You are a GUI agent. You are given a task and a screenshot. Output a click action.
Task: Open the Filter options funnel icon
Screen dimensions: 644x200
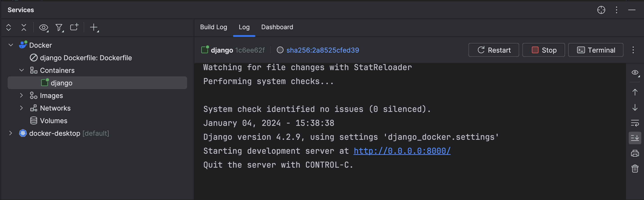pyautogui.click(x=59, y=27)
